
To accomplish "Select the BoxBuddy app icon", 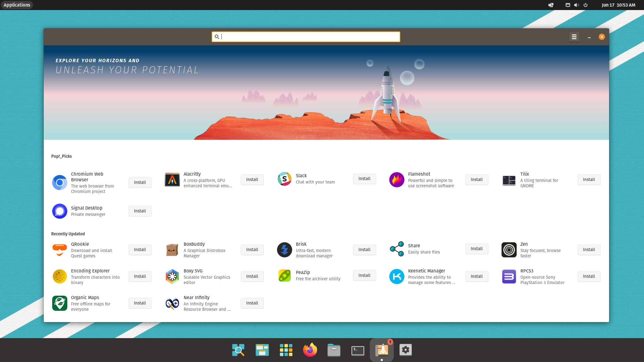I will point(172,250).
